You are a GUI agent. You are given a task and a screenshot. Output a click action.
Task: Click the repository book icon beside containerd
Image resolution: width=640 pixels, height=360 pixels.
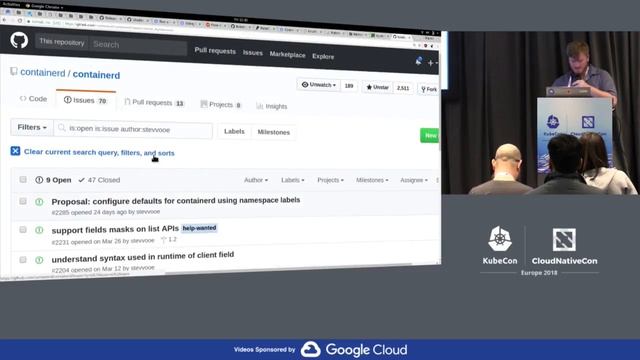(x=14, y=71)
